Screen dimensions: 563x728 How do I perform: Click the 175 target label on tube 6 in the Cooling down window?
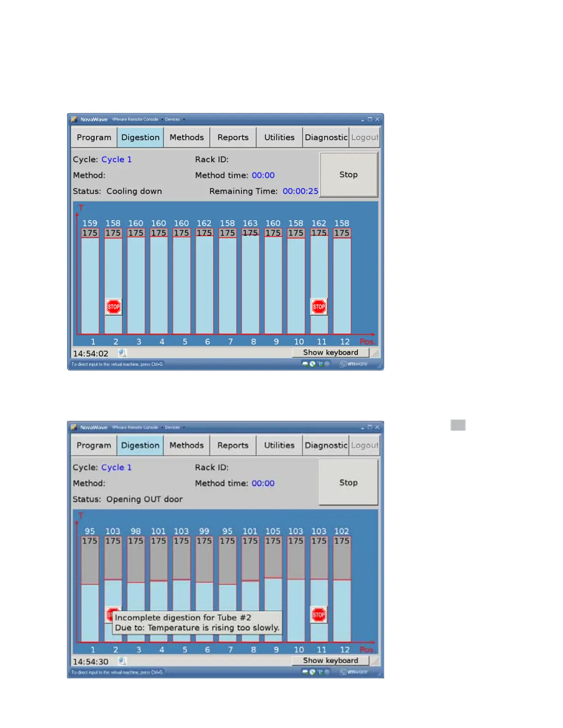[x=204, y=233]
